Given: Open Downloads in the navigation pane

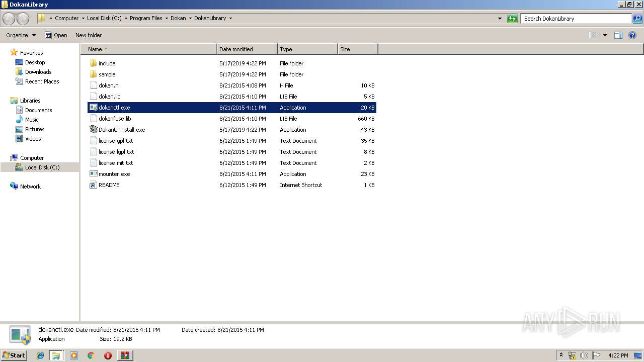Looking at the screenshot, I should click(x=38, y=72).
